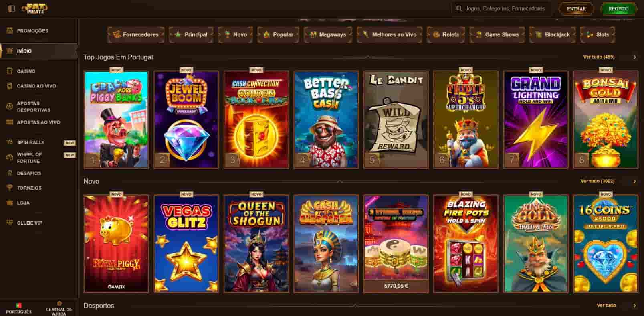This screenshot has height=316, width=644.
Task: Open the Le Bandit game thumbnail
Action: [396, 120]
